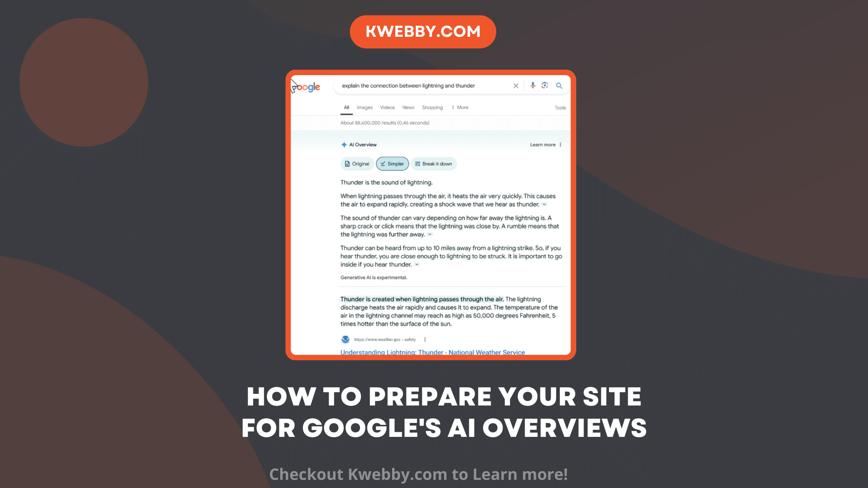The image size is (868, 488).
Task: Click the document icon next to Original button
Action: (348, 163)
